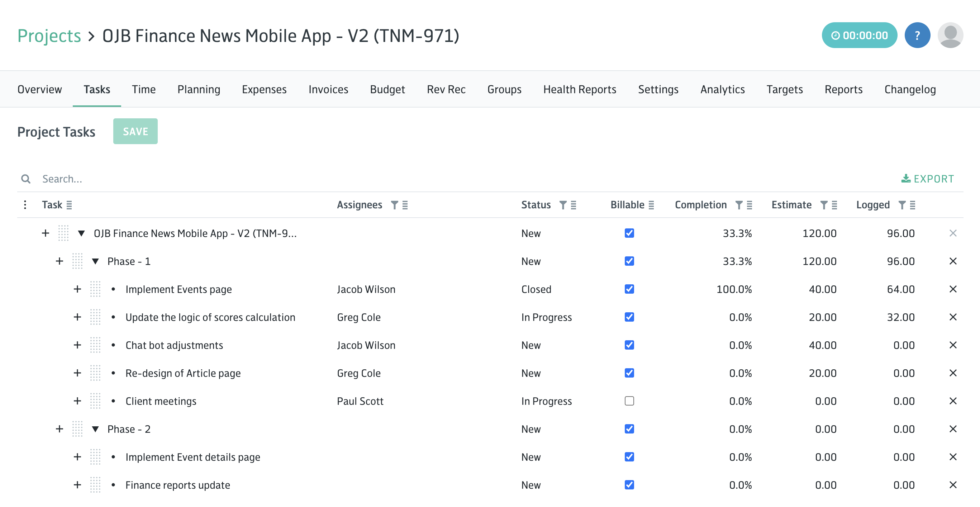
Task: Open the user profile avatar
Action: tap(950, 35)
